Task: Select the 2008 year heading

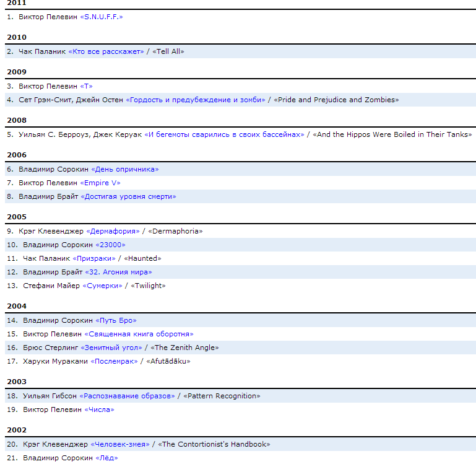Action: (17, 120)
